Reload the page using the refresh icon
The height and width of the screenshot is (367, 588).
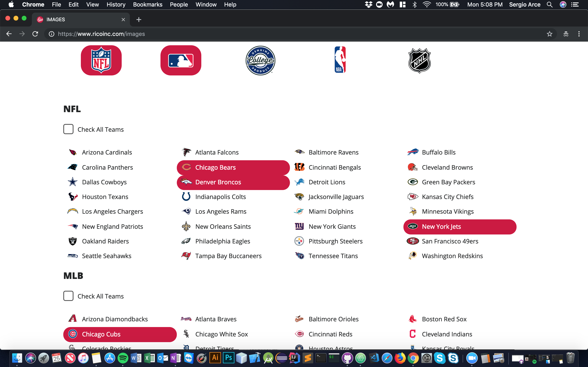click(x=35, y=34)
